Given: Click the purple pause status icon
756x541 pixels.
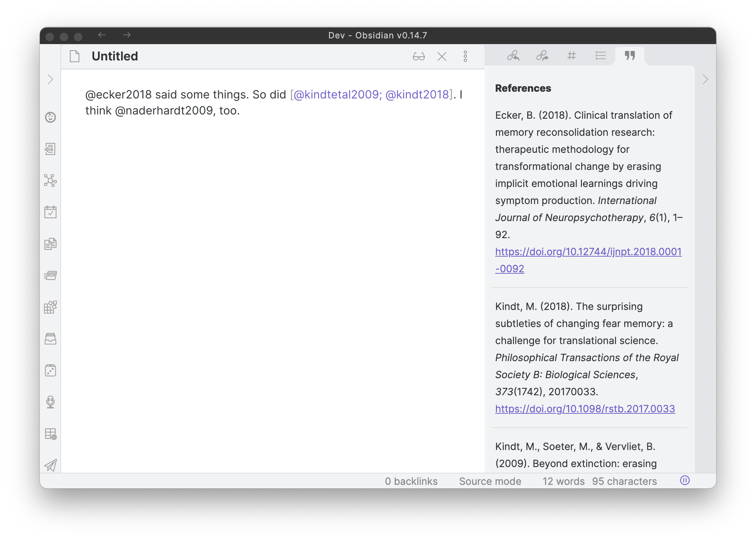Looking at the screenshot, I should [x=685, y=481].
